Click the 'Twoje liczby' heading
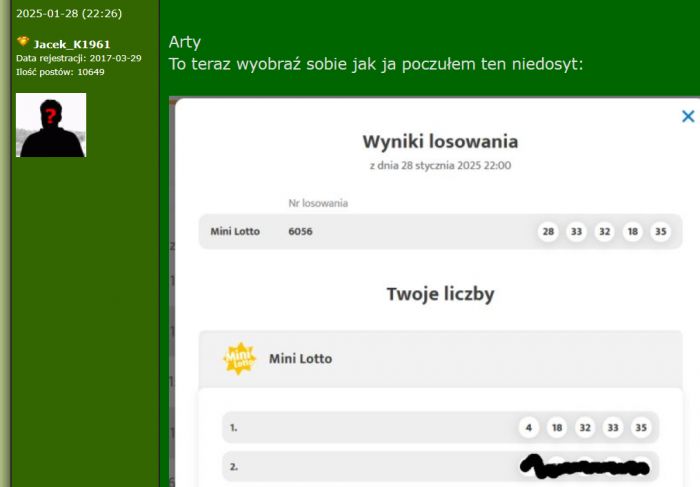 click(440, 294)
